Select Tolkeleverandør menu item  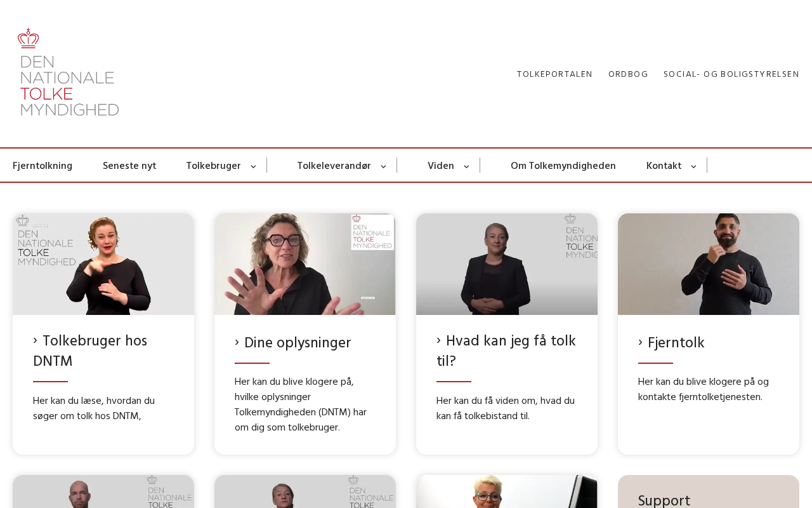point(334,166)
